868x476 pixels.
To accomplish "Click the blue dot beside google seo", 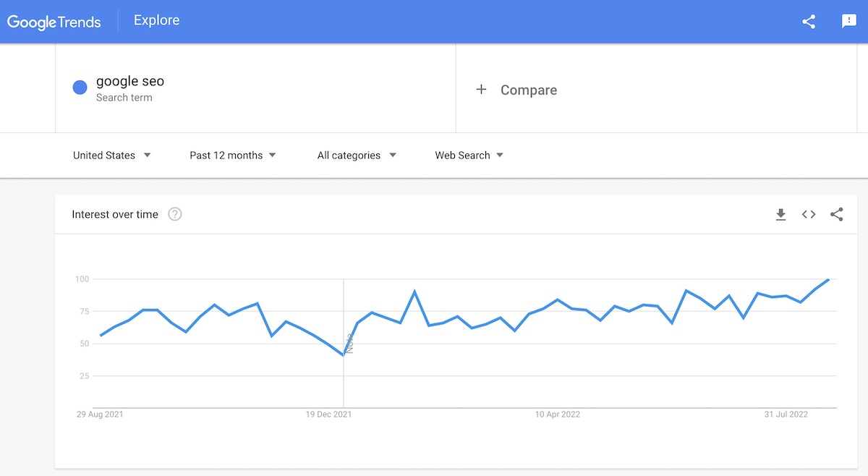I will click(x=80, y=87).
